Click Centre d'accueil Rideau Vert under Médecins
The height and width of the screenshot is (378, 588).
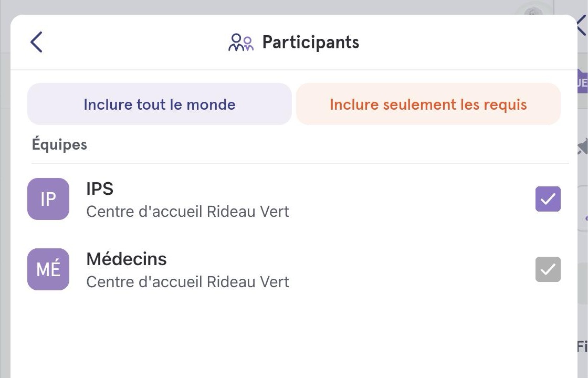(x=187, y=282)
